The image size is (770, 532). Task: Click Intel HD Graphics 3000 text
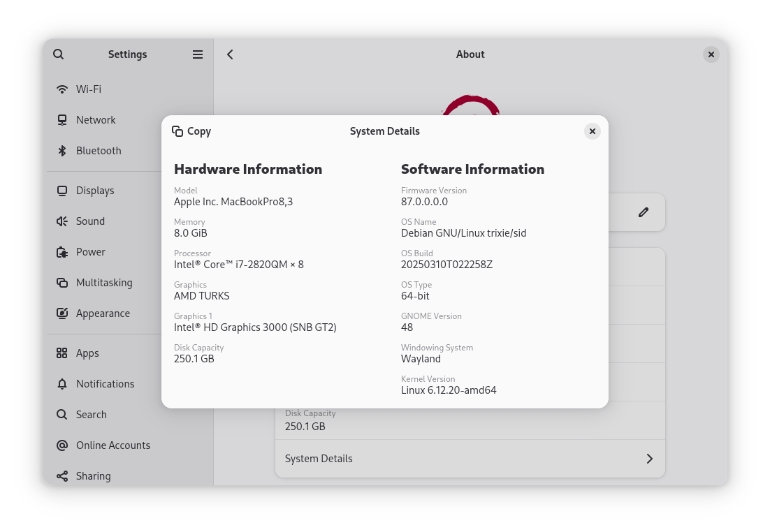tap(255, 327)
